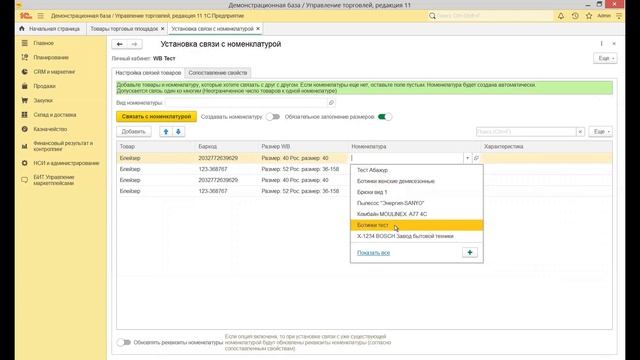Open the three-dots form menu
The image size is (640, 360).
(x=601, y=44)
